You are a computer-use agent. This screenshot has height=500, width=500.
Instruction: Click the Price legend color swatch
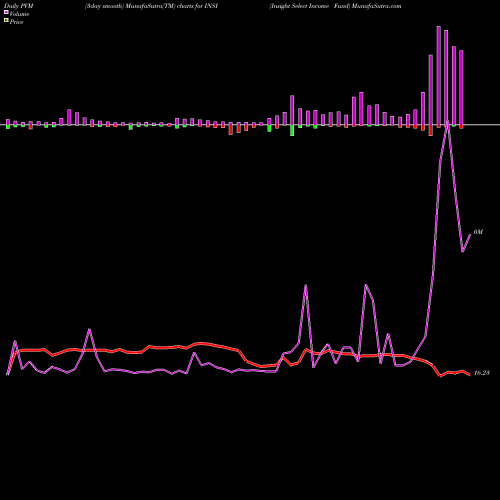tap(6, 21)
